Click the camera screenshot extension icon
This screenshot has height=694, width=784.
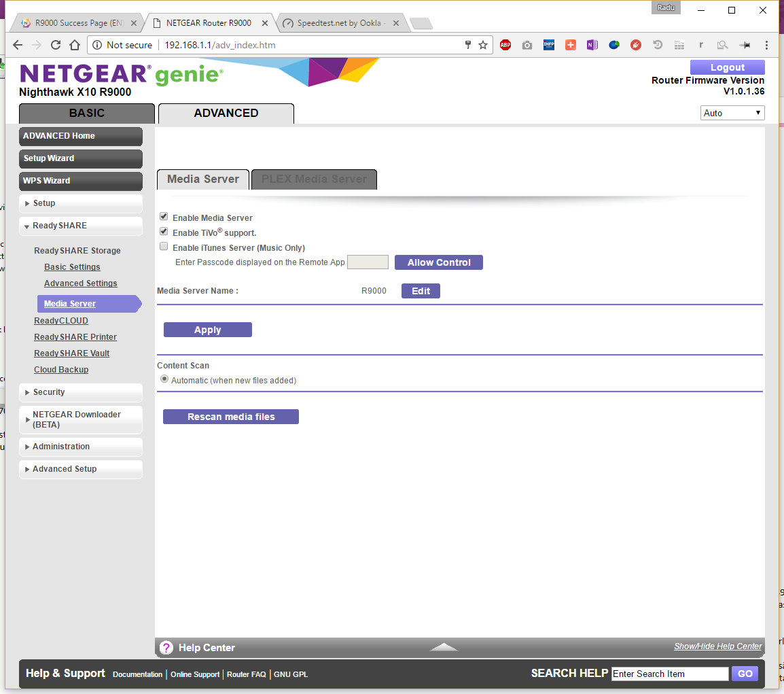(527, 45)
